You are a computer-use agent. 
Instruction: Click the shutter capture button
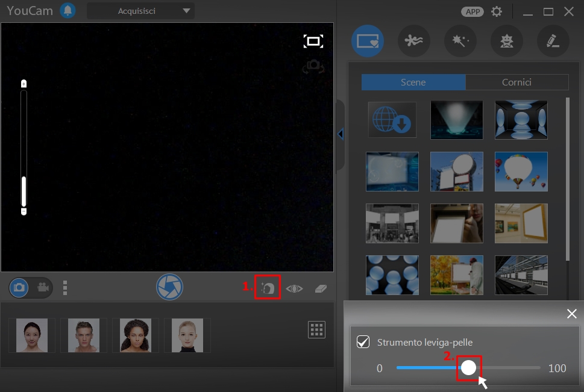[x=169, y=287]
